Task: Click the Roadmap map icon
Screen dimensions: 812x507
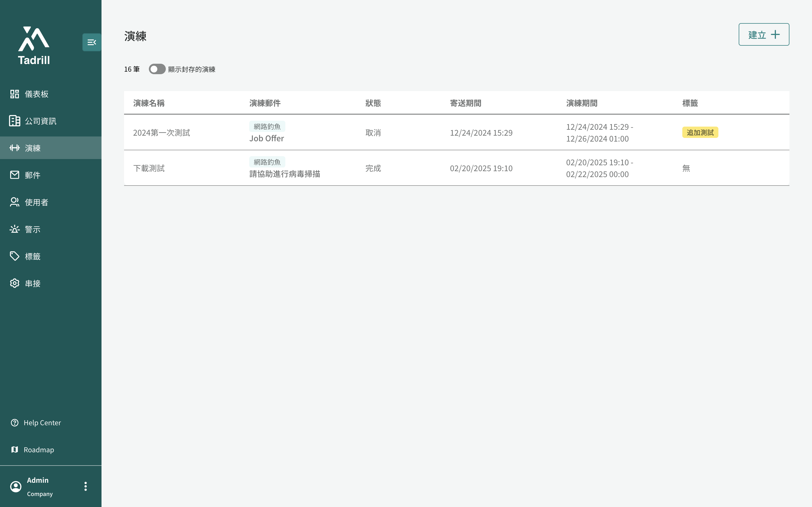Action: 14,450
